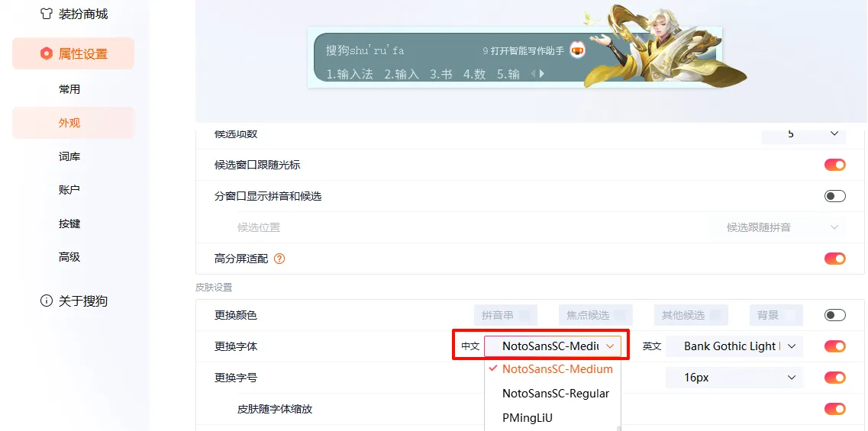
Task: Click candidate 1.输入法 in skin preview
Action: click(350, 74)
